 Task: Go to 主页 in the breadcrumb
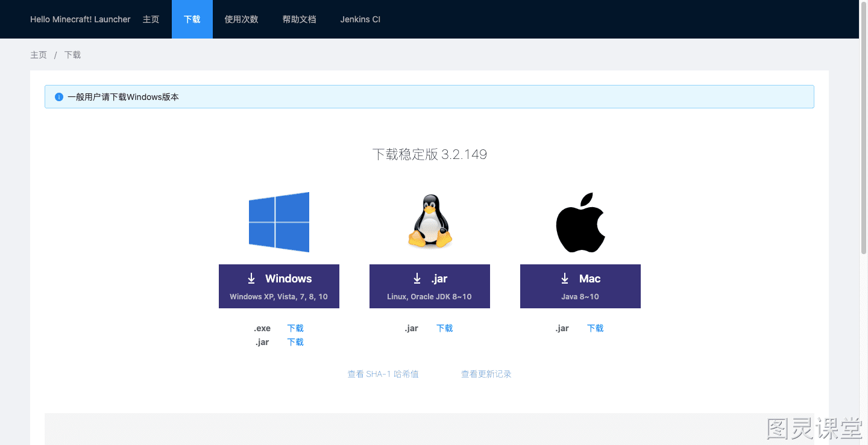click(x=39, y=55)
